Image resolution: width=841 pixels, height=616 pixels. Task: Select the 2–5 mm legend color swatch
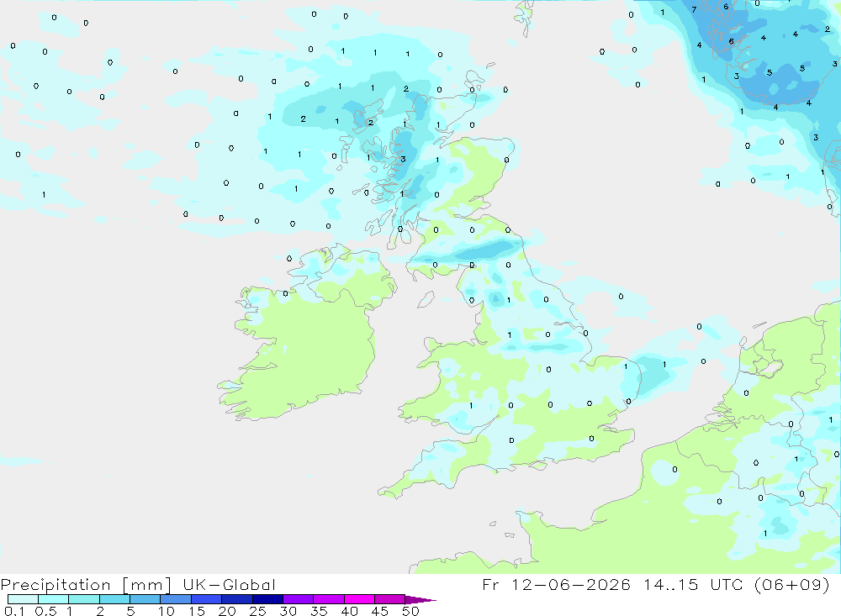coord(114,599)
